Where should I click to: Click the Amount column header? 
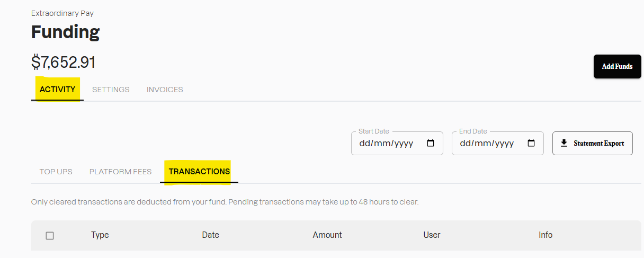[327, 235]
